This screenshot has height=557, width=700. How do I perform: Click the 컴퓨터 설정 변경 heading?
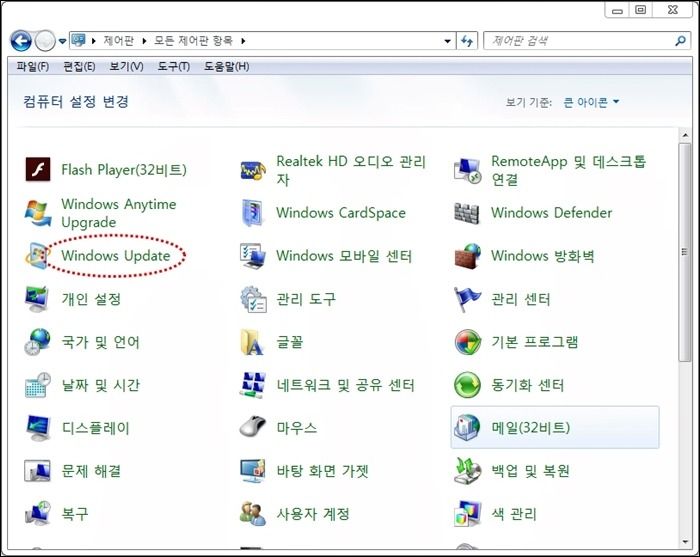(x=76, y=101)
